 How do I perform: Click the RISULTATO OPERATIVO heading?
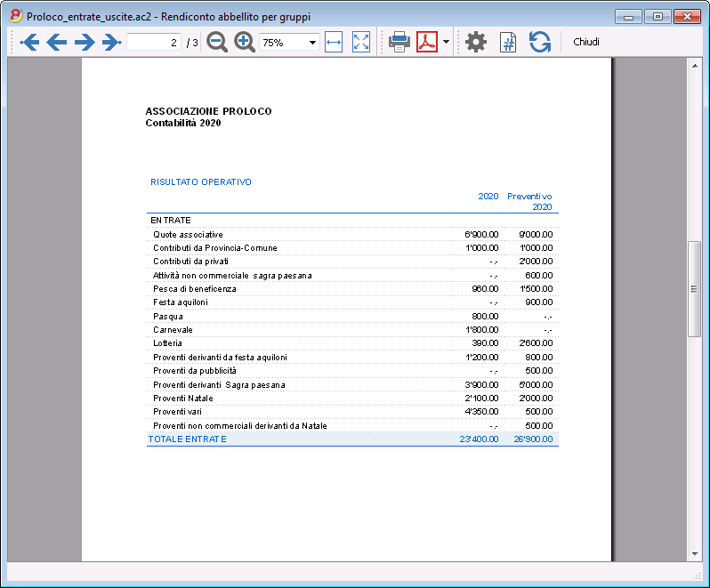201,182
